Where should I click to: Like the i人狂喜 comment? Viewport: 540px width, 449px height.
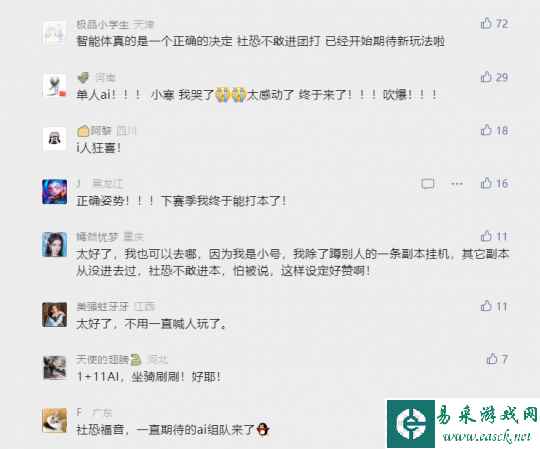pyautogui.click(x=486, y=130)
